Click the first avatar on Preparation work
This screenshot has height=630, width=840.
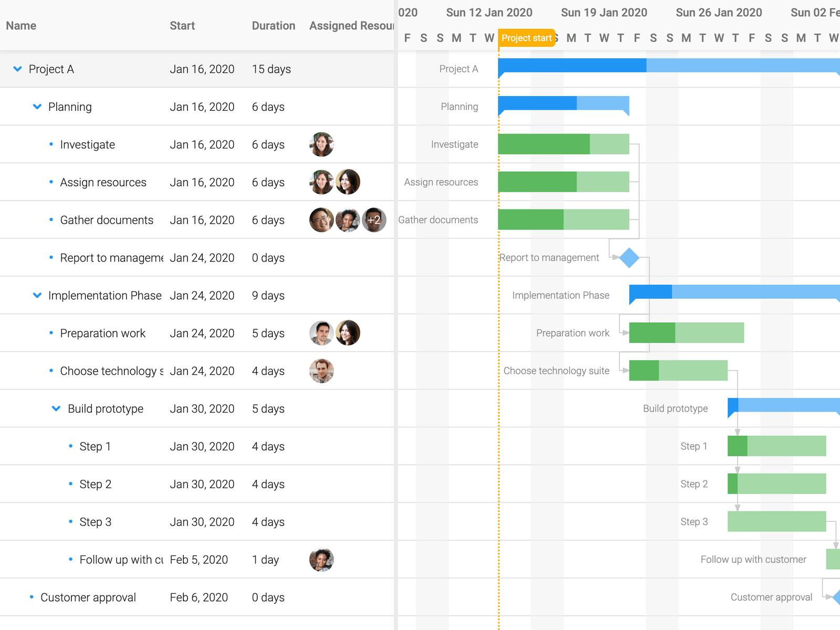[x=322, y=333]
